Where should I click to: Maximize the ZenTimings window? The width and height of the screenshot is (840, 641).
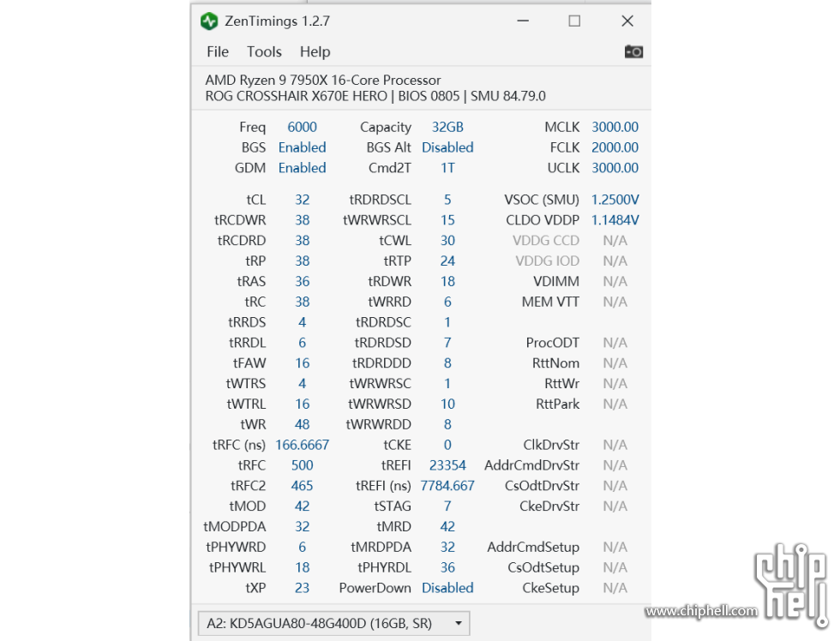pyautogui.click(x=574, y=21)
